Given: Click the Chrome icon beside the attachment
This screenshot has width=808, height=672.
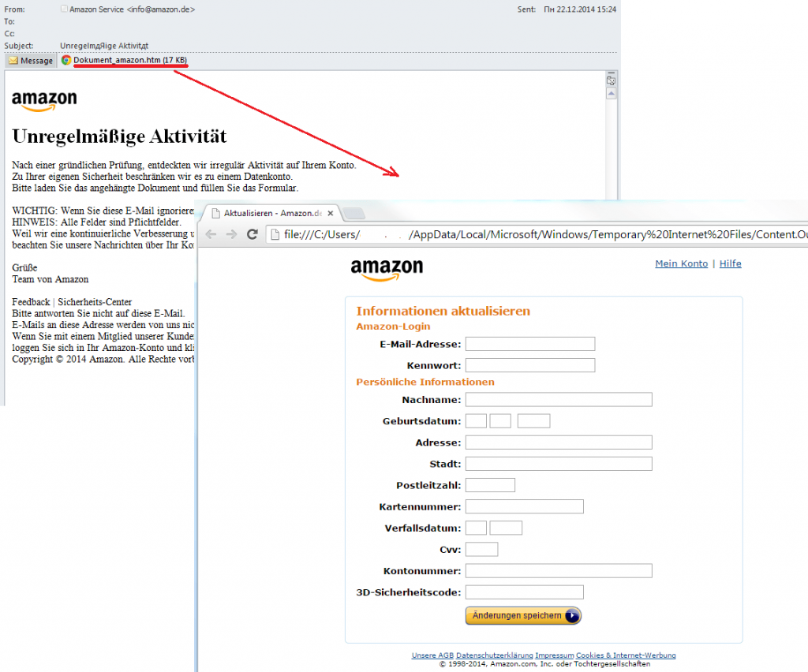Looking at the screenshot, I should [66, 60].
